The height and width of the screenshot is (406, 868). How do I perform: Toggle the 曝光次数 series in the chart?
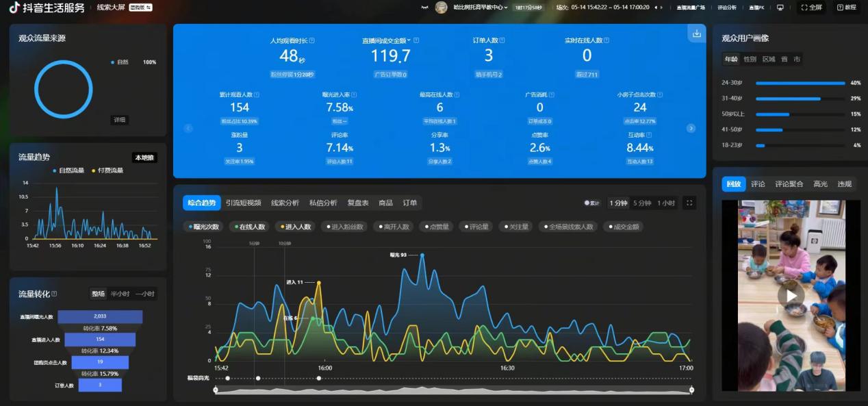pos(203,227)
